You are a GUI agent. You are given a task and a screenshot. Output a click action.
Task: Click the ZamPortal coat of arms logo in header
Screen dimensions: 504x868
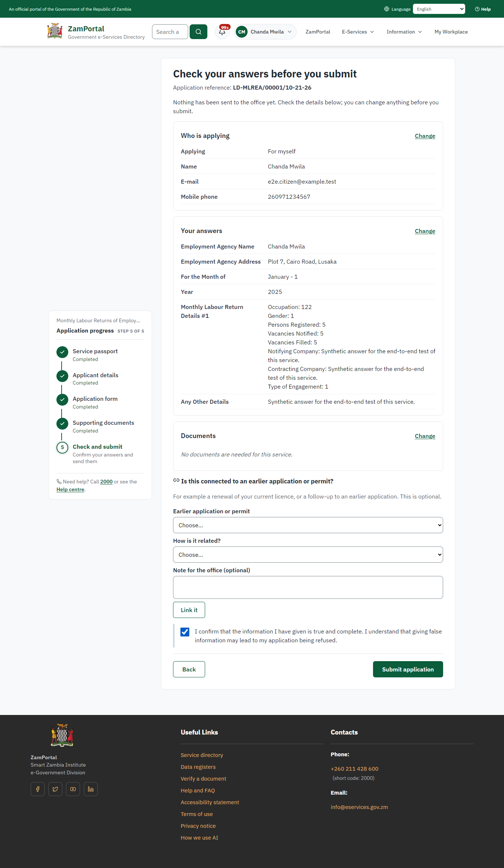tap(55, 31)
